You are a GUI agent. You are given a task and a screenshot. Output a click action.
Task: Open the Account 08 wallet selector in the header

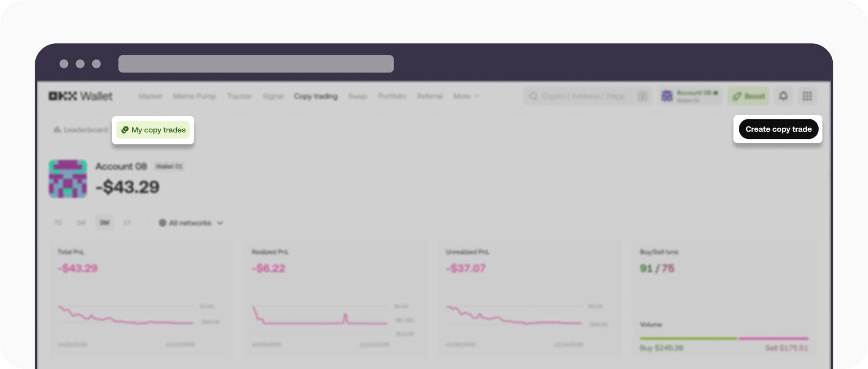[690, 96]
